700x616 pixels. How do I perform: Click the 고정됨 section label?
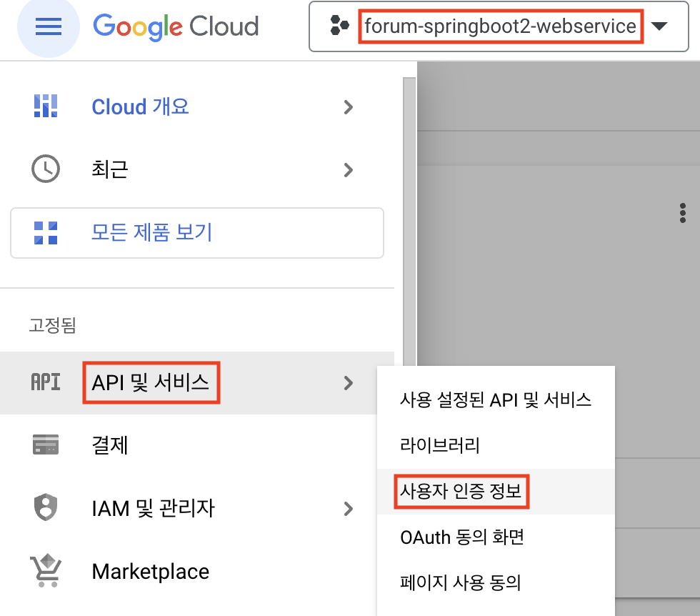pyautogui.click(x=52, y=325)
